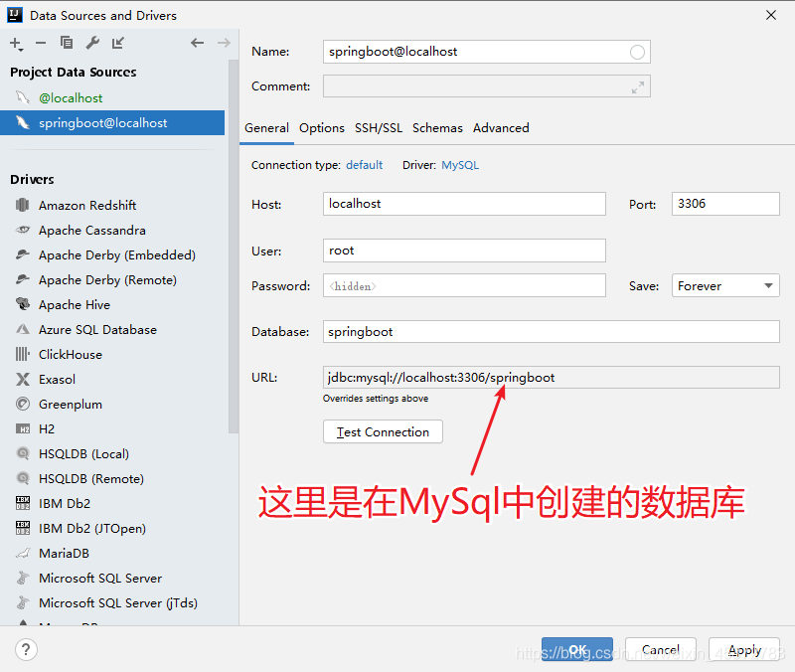The width and height of the screenshot is (795, 672).
Task: Click the Apply button
Action: coord(744,650)
